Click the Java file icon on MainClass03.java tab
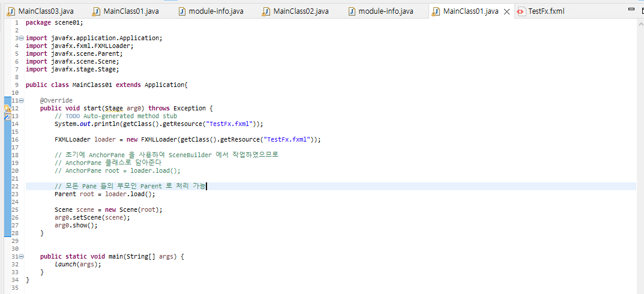 pyautogui.click(x=11, y=11)
